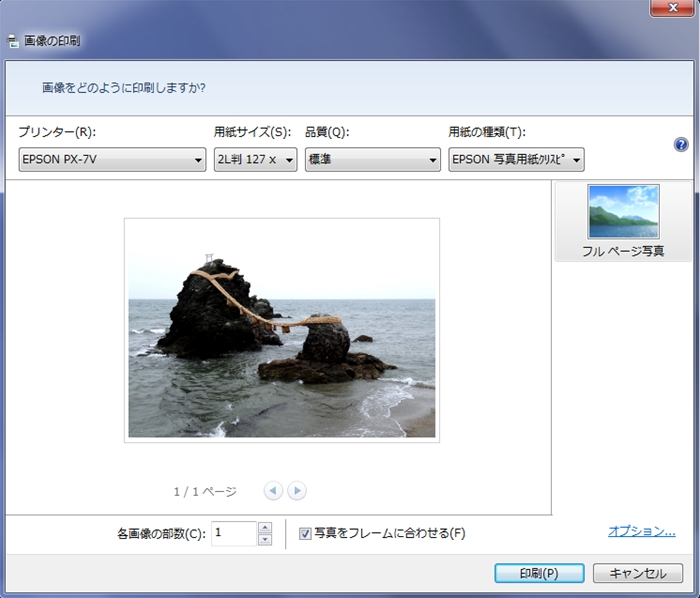
Task: Open the オプション... link
Action: (642, 531)
